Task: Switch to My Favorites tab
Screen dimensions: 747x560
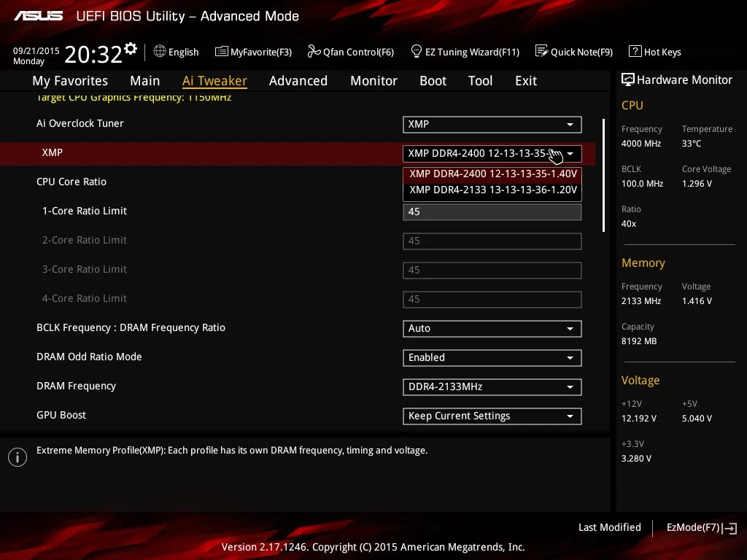Action: click(x=70, y=80)
